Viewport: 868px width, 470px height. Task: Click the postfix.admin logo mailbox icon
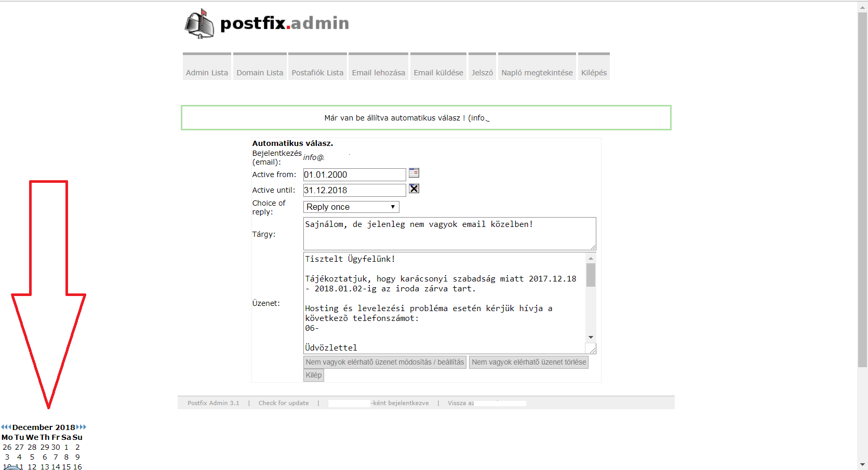[200, 23]
